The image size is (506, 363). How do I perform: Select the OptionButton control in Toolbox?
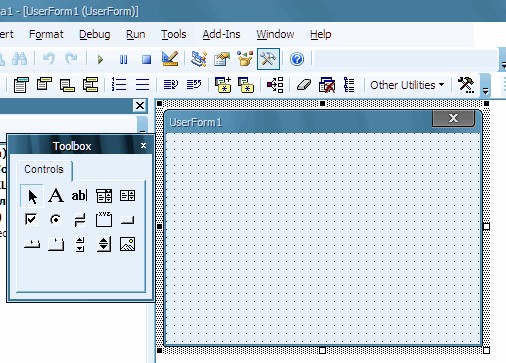click(x=56, y=220)
